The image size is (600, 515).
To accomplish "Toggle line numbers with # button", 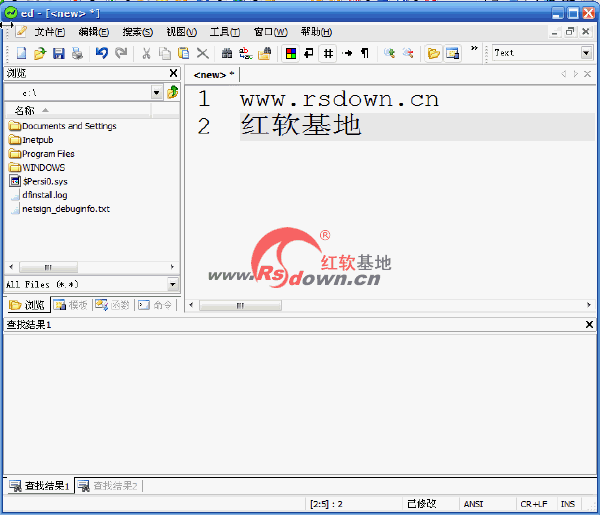I will (328, 53).
